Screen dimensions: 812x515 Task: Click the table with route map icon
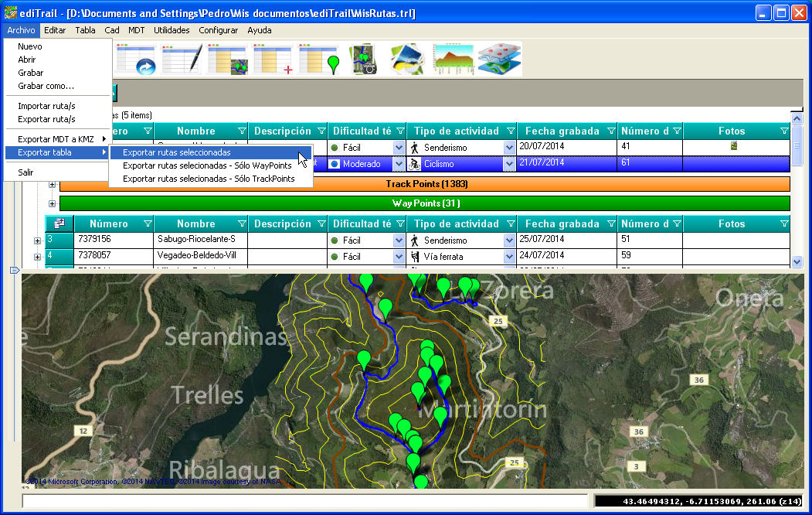coord(227,59)
